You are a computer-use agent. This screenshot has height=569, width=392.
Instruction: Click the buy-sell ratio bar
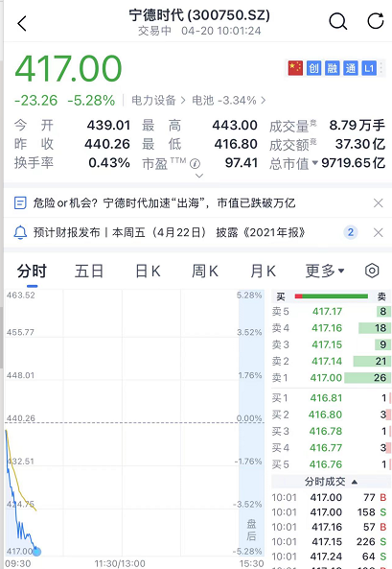331,296
